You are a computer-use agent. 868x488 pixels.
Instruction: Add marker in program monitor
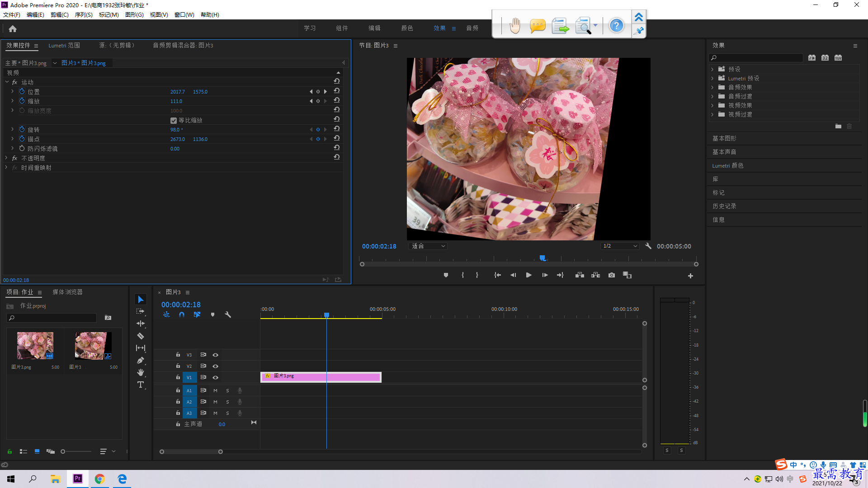(x=446, y=275)
